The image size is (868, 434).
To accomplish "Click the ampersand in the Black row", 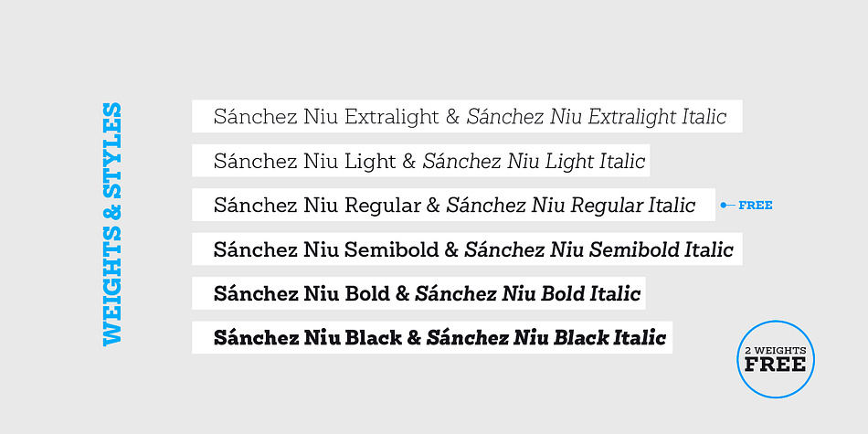I will click(x=414, y=338).
